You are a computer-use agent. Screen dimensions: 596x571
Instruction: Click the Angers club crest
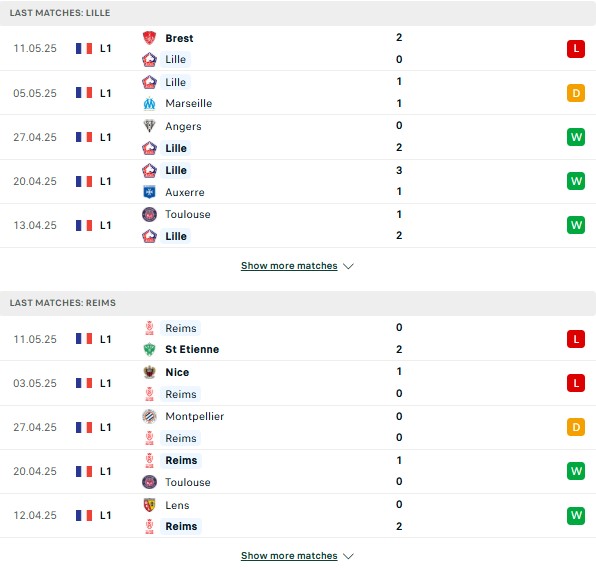click(x=149, y=126)
